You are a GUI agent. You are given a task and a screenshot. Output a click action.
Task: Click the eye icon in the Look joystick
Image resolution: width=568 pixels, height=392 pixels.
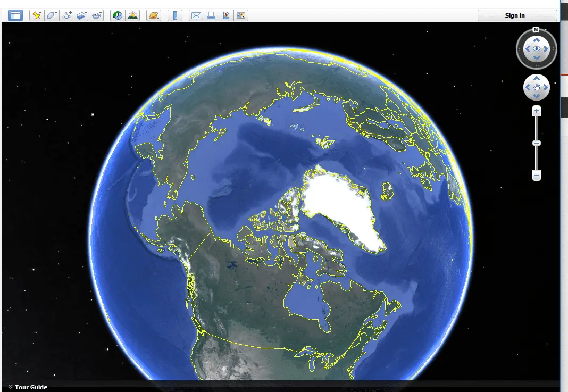(x=537, y=49)
